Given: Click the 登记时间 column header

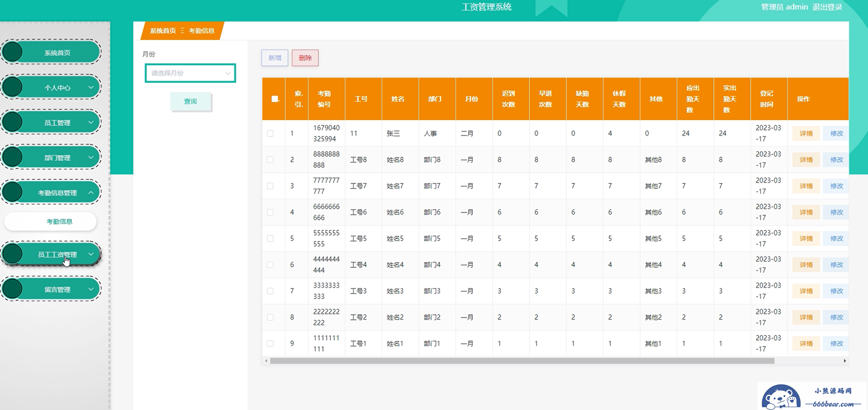Looking at the screenshot, I should pos(769,99).
